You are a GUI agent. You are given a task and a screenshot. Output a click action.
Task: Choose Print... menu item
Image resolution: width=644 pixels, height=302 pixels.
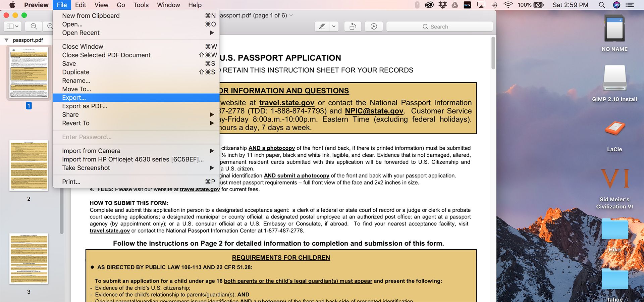(x=136, y=182)
